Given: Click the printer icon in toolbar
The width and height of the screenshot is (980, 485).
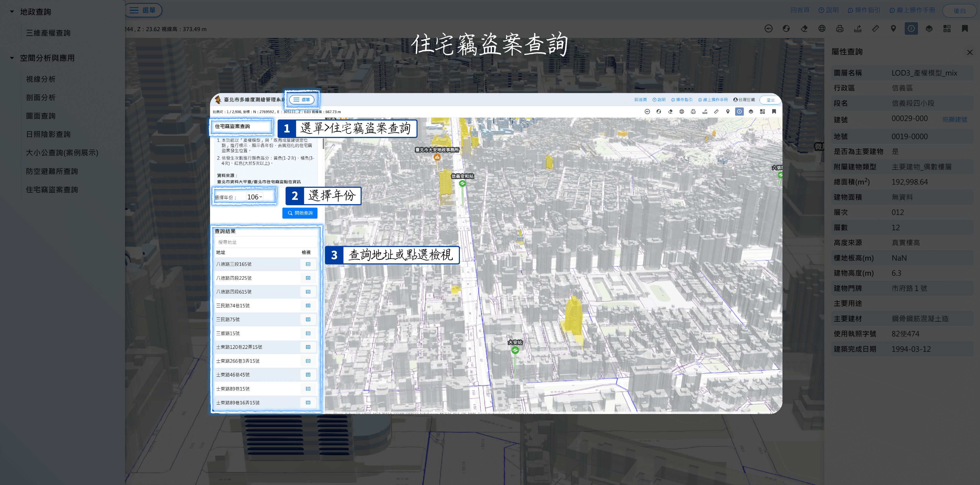Looking at the screenshot, I should (840, 29).
